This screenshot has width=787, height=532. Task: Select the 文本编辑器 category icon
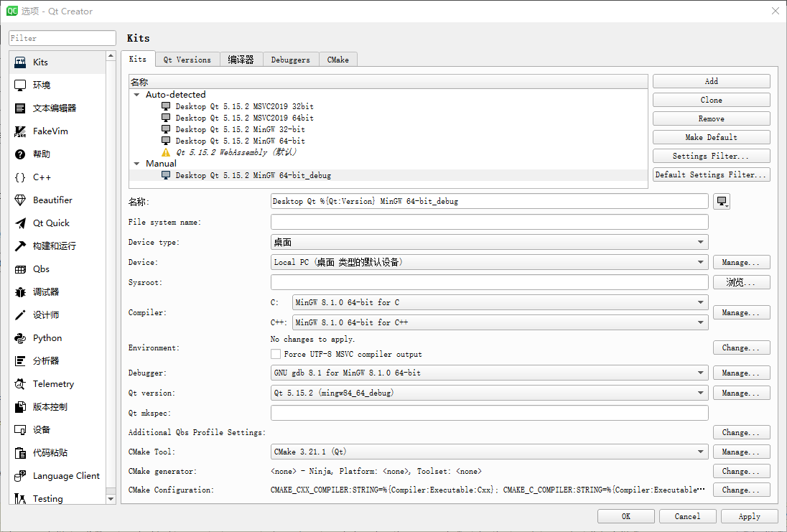[20, 108]
